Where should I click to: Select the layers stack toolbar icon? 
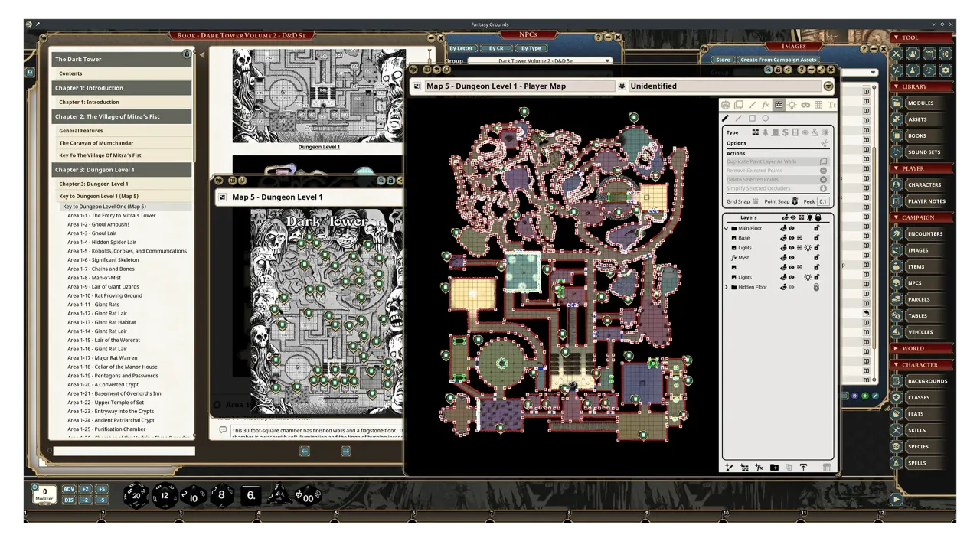click(739, 105)
